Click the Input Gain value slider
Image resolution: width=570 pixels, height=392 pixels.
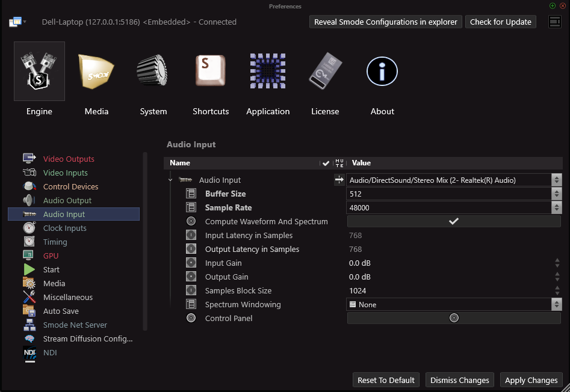click(x=449, y=263)
